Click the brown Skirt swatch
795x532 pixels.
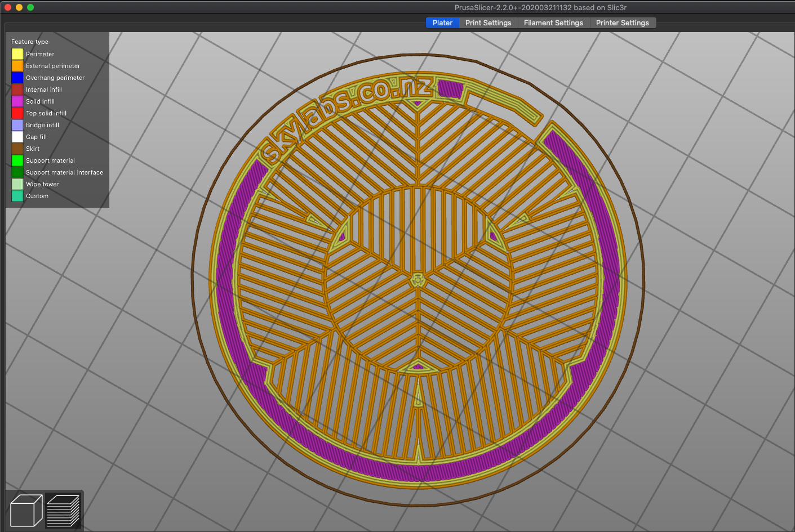(17, 149)
